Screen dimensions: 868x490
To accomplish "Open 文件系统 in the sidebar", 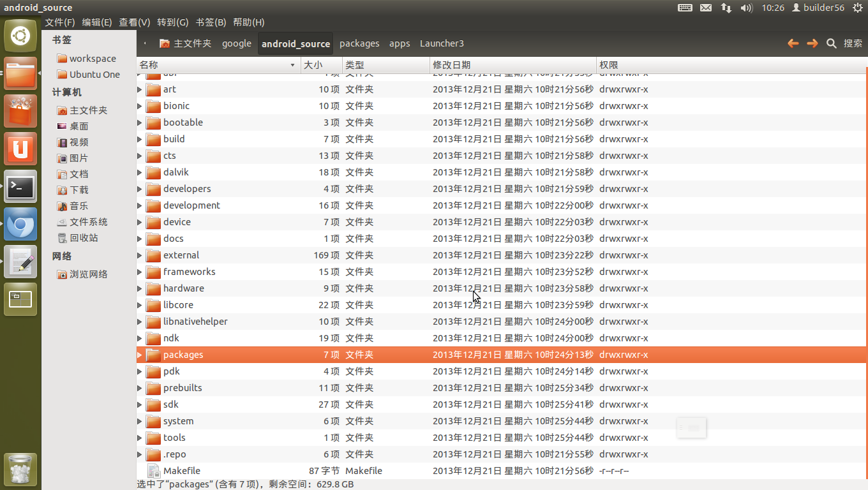I will (x=82, y=222).
